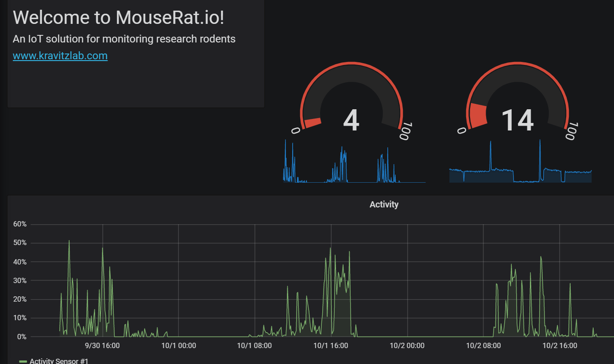
Task: Click the IoT solution subtitle text
Action: tap(124, 39)
